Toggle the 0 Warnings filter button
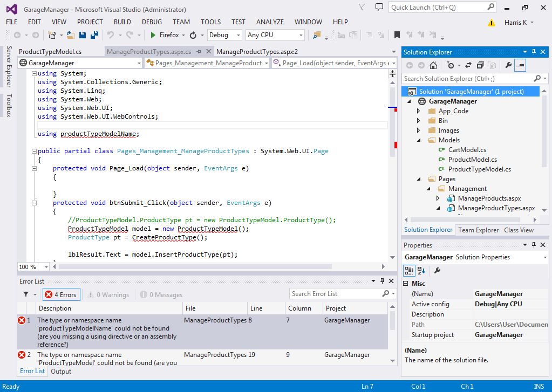 (108, 294)
